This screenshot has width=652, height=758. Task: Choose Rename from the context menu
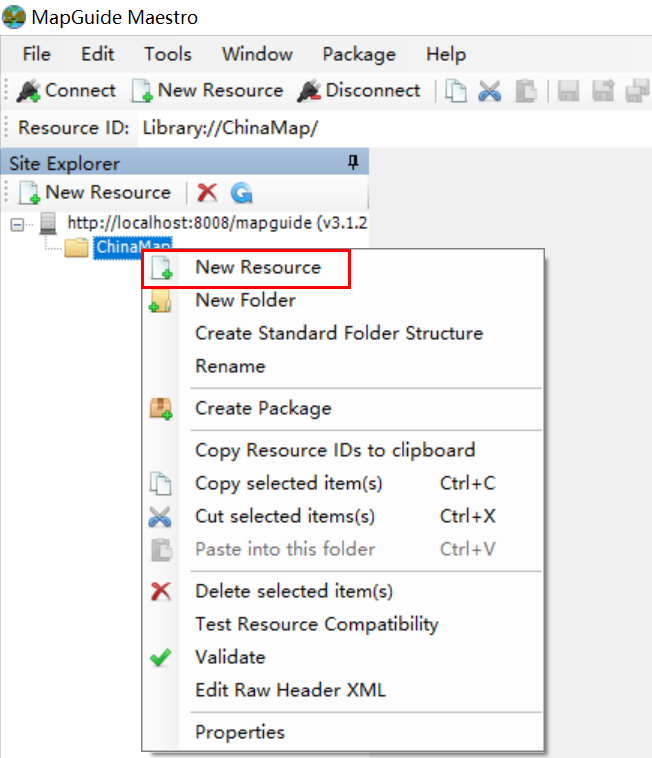[x=343, y=366]
